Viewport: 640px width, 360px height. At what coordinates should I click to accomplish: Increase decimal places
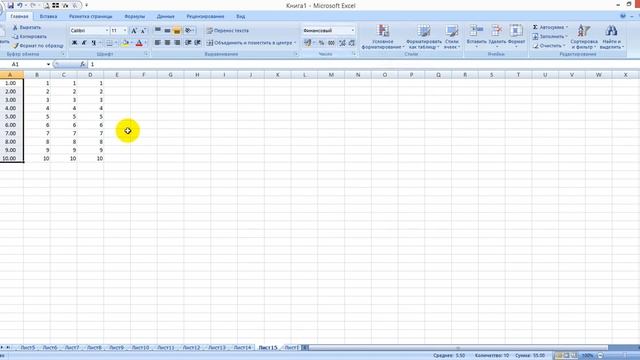coord(342,43)
